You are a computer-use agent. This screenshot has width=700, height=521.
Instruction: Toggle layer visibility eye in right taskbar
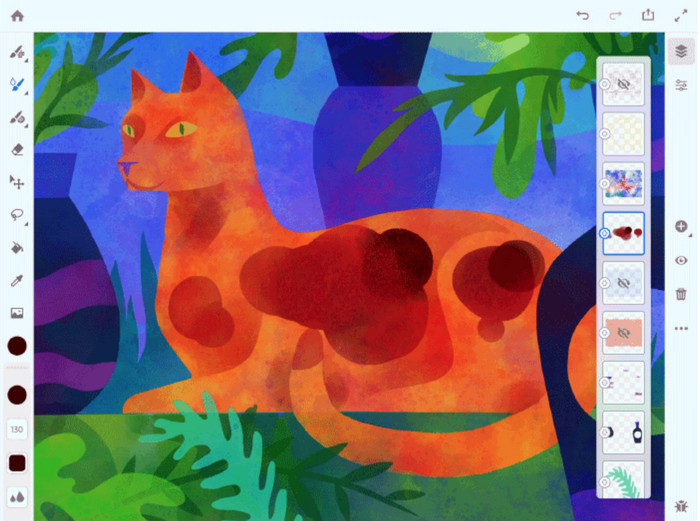pos(681,260)
